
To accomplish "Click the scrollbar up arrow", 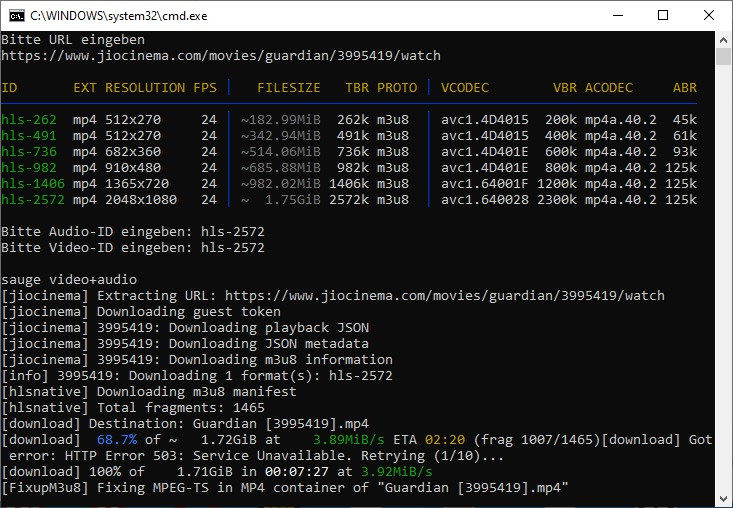I will point(723,39).
